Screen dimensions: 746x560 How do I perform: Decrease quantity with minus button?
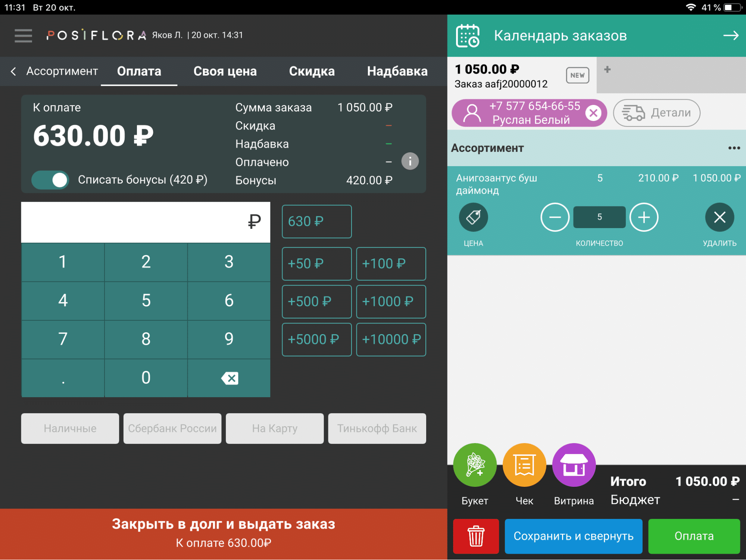point(555,217)
